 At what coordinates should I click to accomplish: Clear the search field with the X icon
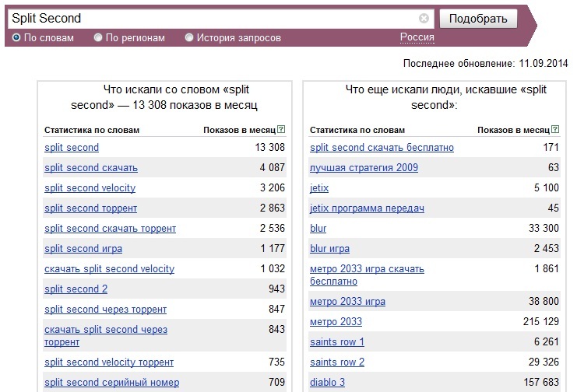point(424,18)
